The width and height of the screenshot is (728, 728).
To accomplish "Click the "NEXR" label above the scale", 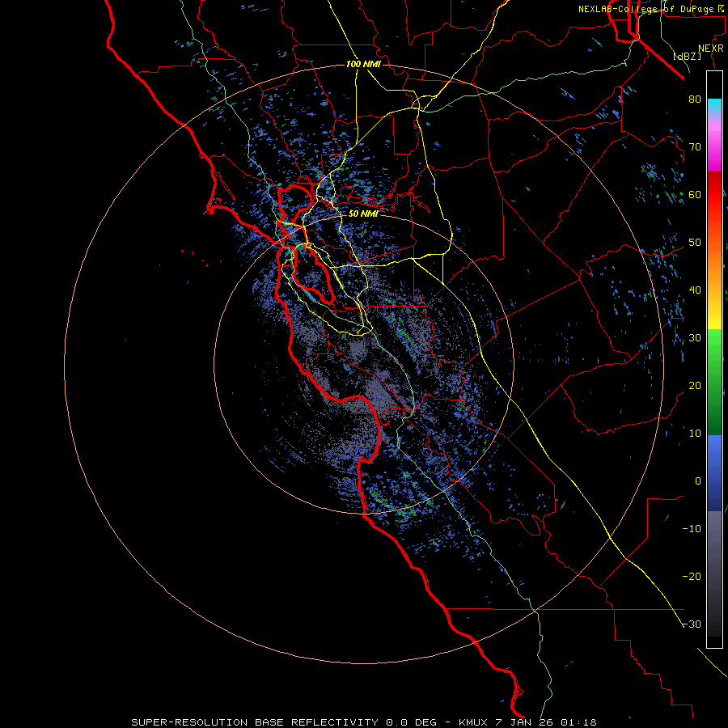I will point(711,49).
